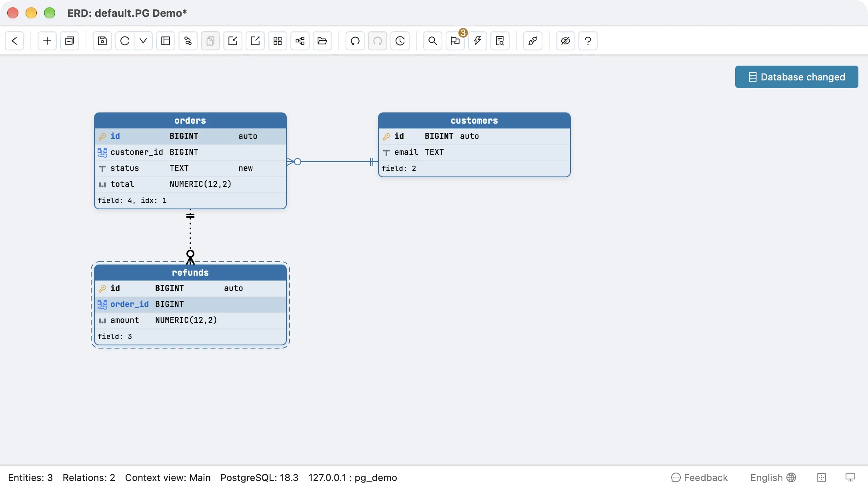
Task: Click the greyed-out redo icon
Action: (378, 41)
